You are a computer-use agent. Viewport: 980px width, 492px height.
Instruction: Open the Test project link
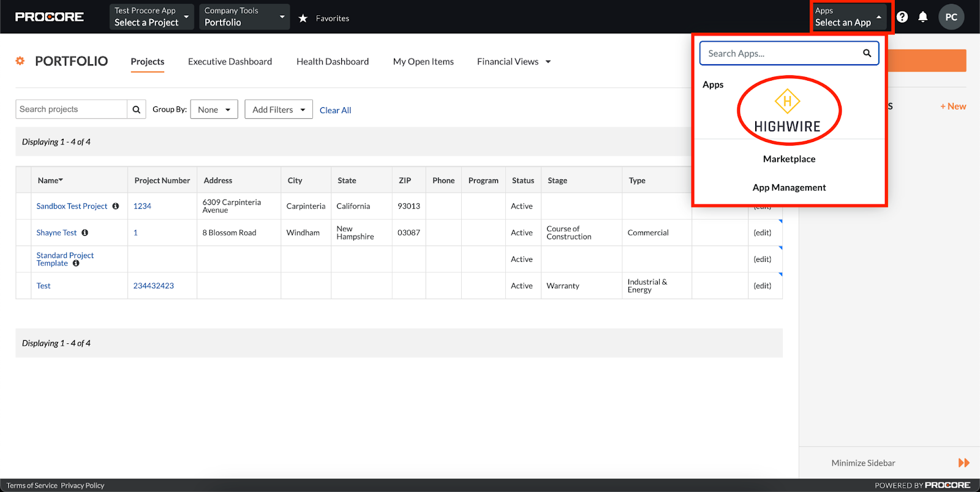(43, 286)
